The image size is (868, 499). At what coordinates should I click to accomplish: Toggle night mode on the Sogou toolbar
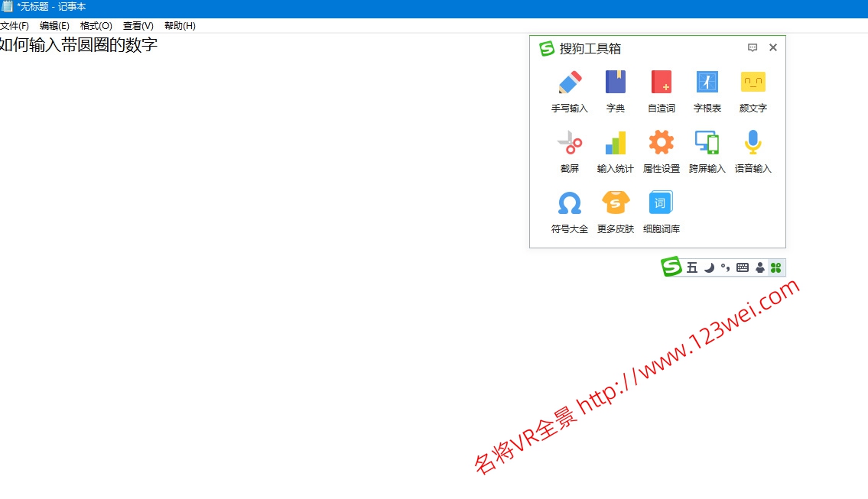click(x=709, y=267)
